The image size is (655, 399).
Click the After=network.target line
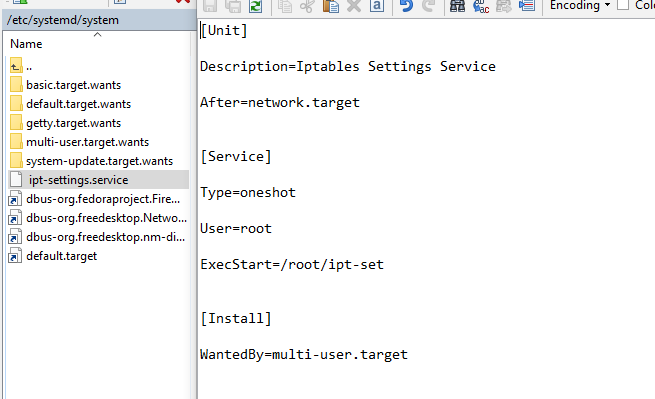pos(280,102)
